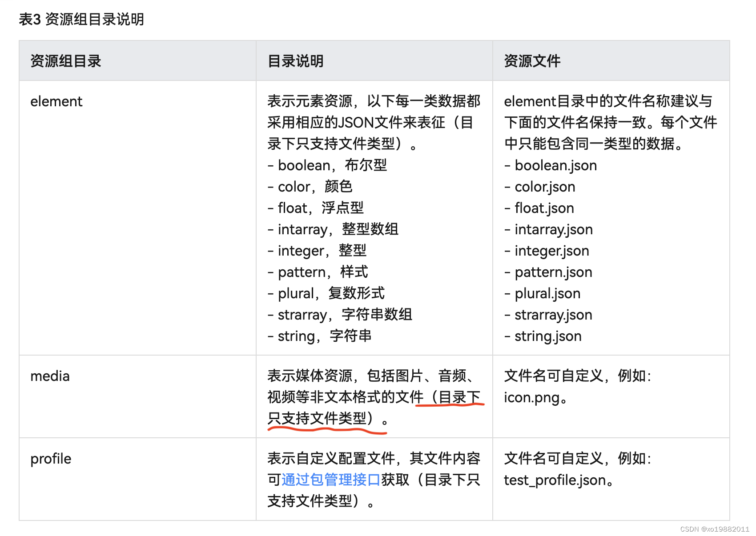Click the 资源组目录 column header
Viewport: 756px width, 536px height.
pyautogui.click(x=66, y=60)
